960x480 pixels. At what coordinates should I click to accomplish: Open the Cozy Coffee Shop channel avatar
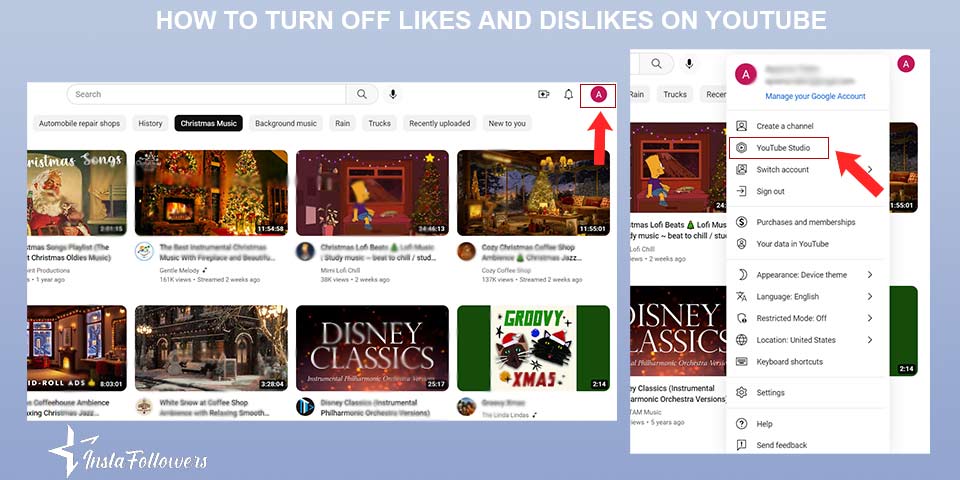[467, 252]
